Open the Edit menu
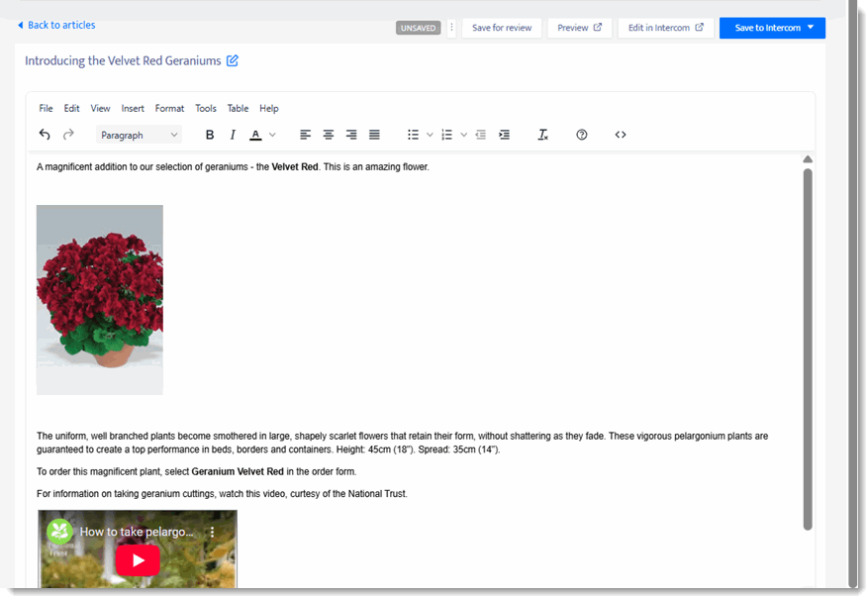The image size is (868, 599). coord(71,109)
